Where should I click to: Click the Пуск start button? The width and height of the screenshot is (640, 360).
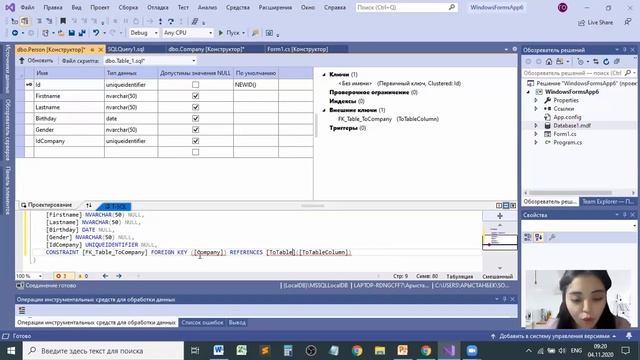231,33
